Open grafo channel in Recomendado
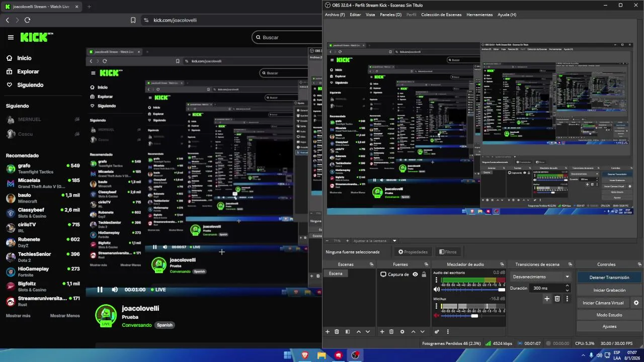 click(43, 168)
